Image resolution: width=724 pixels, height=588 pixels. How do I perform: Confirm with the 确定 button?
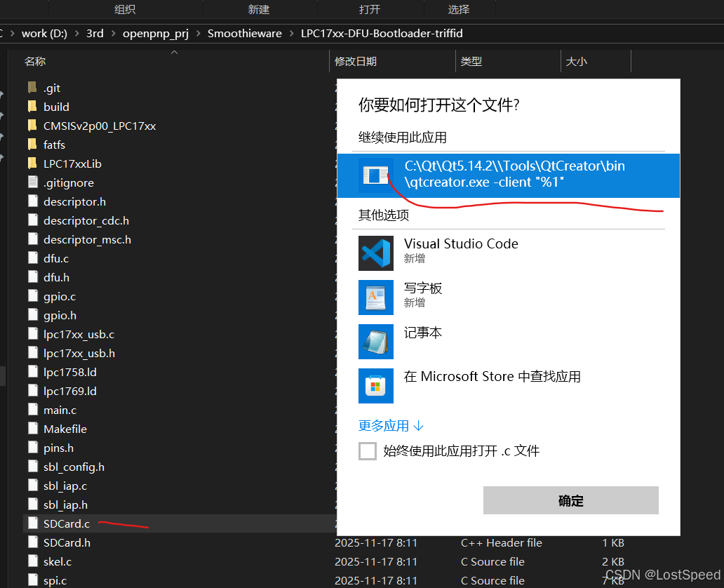570,500
